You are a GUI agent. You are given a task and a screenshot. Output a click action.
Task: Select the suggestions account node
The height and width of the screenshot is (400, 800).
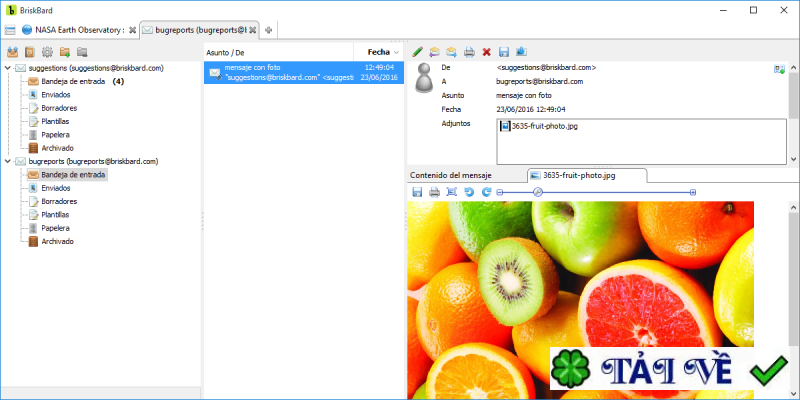click(x=90, y=68)
